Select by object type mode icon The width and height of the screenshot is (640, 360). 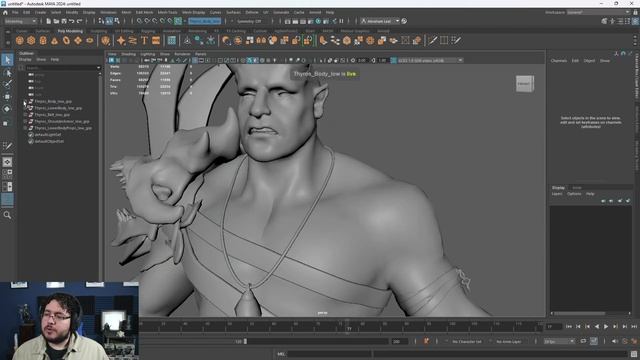[x=109, y=21]
